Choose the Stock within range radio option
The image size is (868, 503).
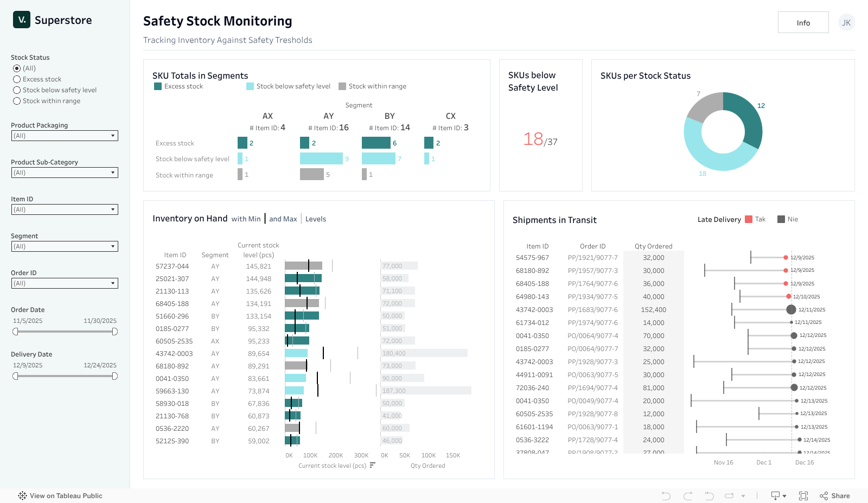pyautogui.click(x=17, y=101)
